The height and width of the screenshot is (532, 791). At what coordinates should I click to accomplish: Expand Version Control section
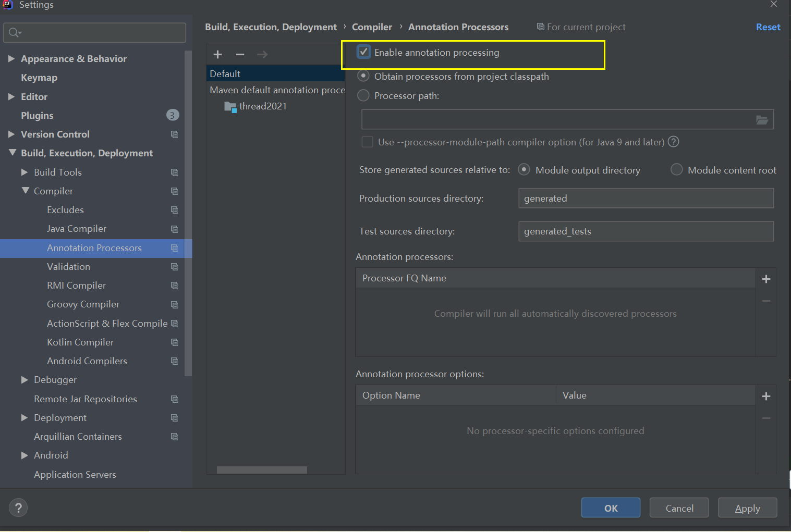[x=11, y=134]
